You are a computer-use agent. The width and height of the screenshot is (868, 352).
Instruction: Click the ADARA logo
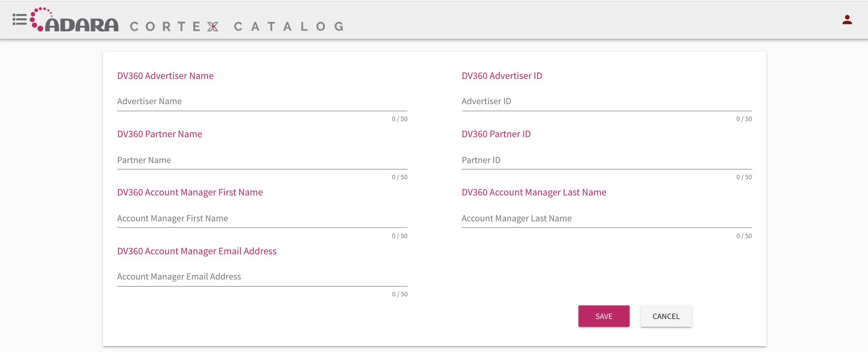[74, 19]
